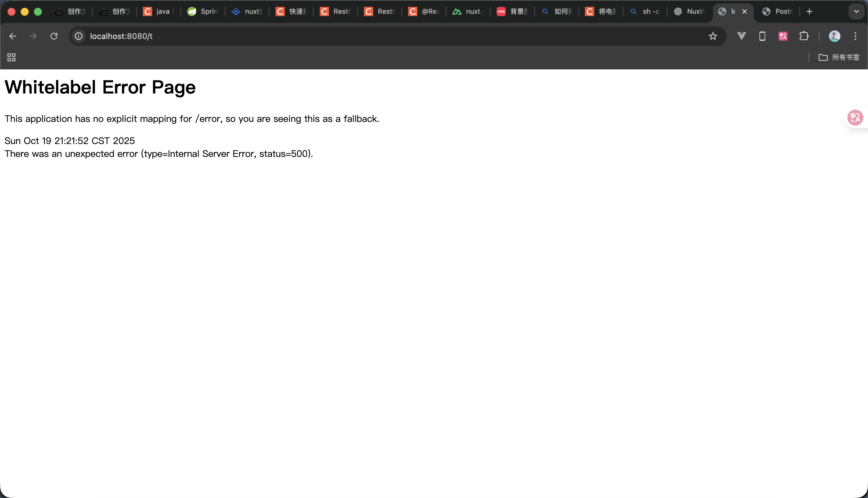Viewport: 868px width, 498px height.
Task: Open the Extensions puzzle icon
Action: coord(804,36)
